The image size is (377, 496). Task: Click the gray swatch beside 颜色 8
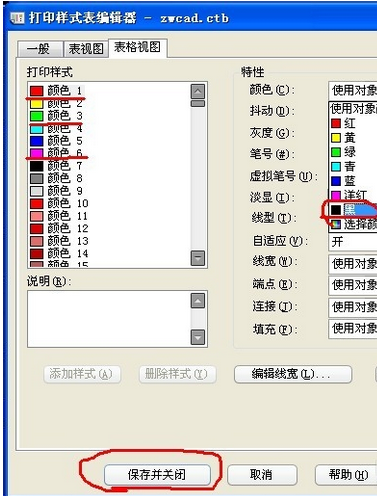tap(37, 179)
